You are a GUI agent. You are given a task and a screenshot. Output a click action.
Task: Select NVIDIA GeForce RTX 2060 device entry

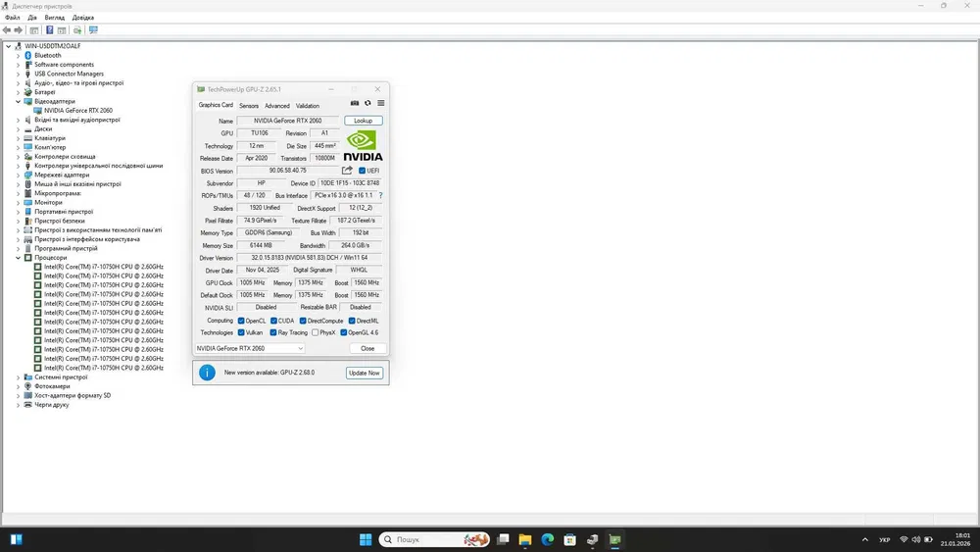coord(77,111)
